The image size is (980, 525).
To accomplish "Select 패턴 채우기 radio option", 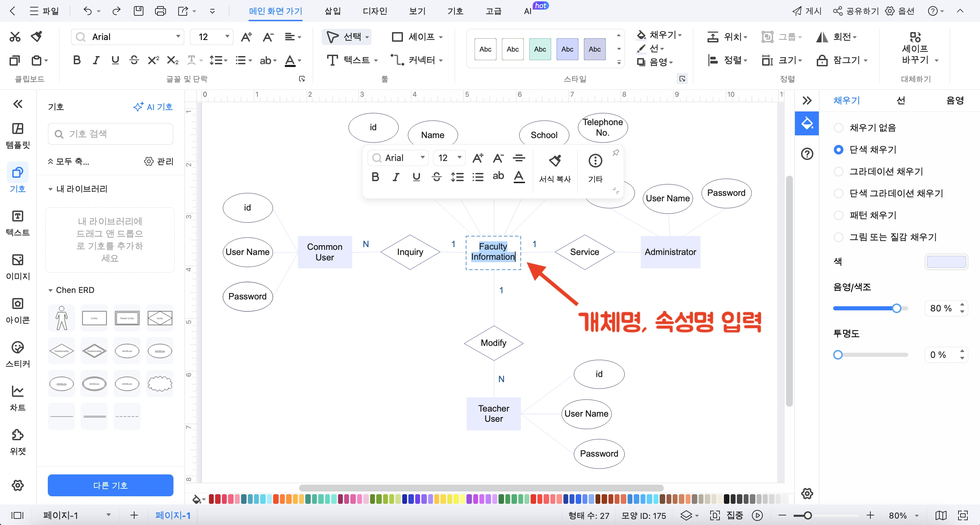I will click(839, 215).
